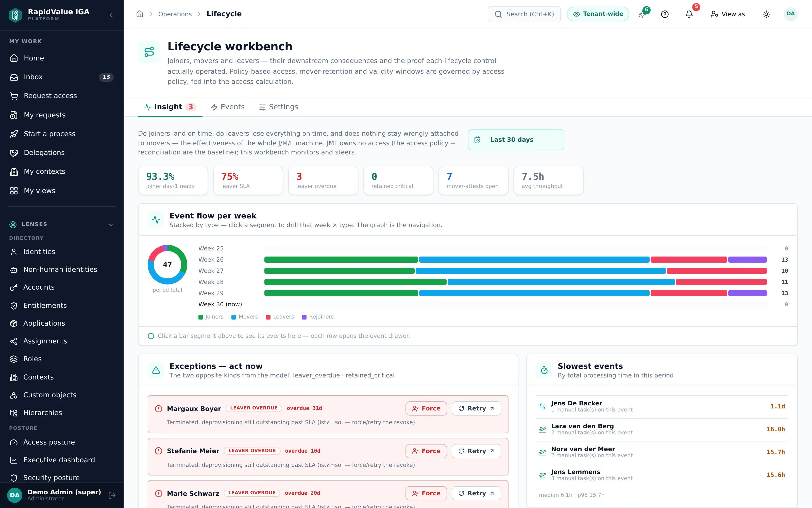
Task: Click the Assignments share icon
Action: (14, 341)
